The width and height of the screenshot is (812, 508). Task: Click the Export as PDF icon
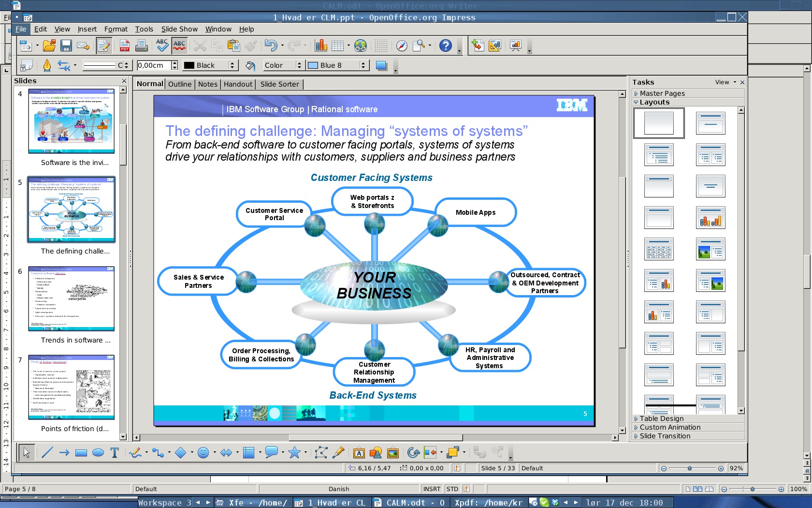(x=124, y=46)
